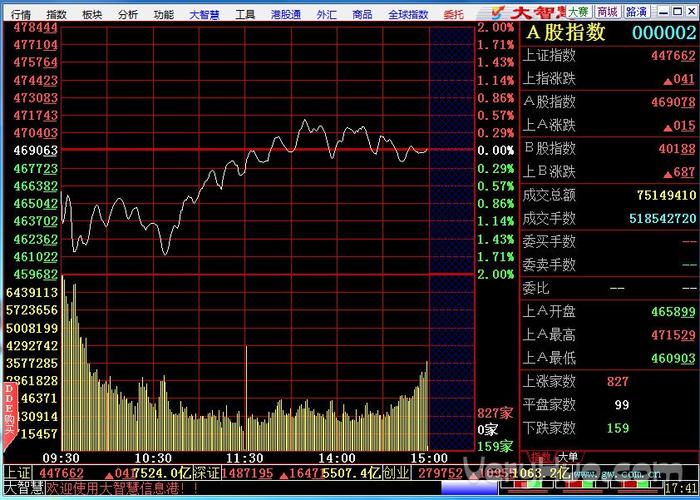
Task: Select the 委比 row
Action: 609,288
